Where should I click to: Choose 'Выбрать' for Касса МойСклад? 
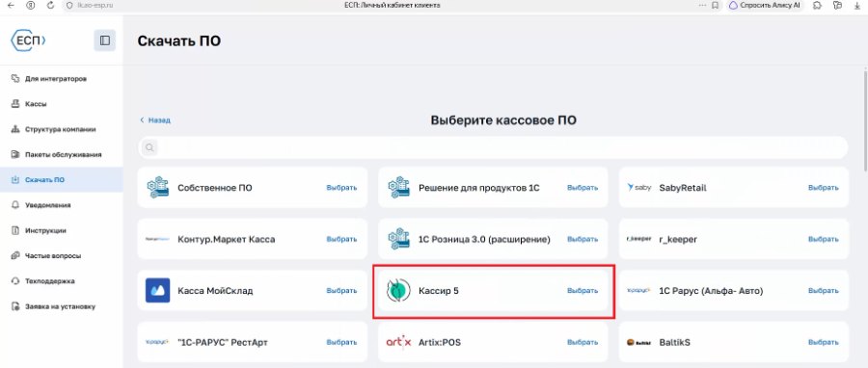click(341, 291)
